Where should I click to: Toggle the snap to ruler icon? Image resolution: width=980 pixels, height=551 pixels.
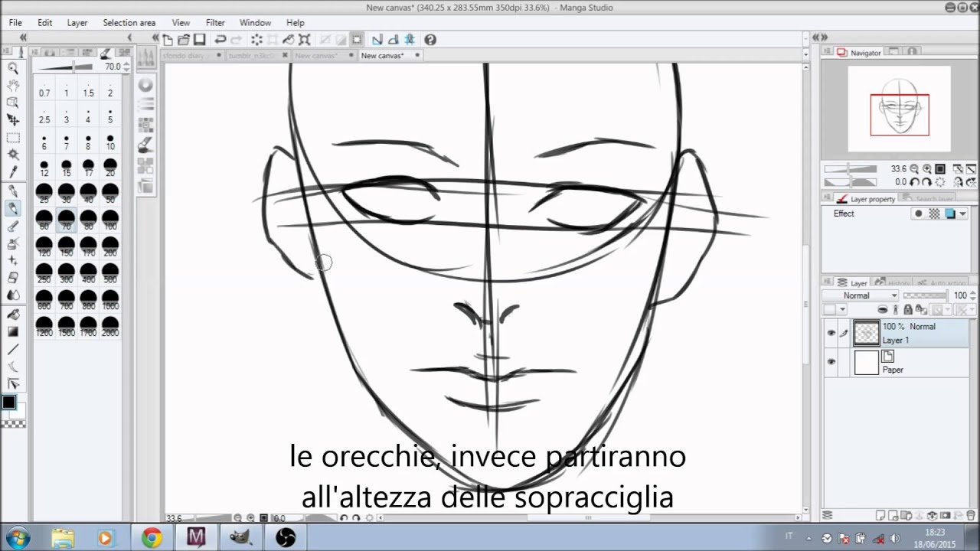[377, 40]
